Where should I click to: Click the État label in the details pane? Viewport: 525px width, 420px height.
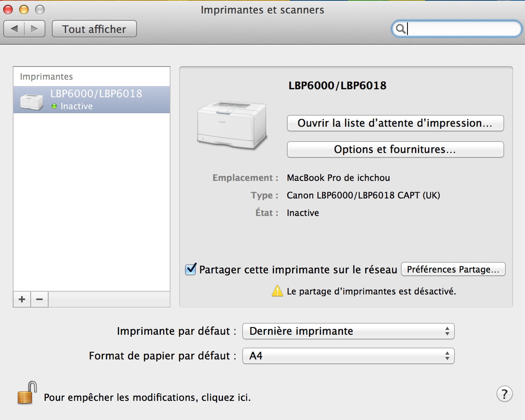pyautogui.click(x=267, y=212)
